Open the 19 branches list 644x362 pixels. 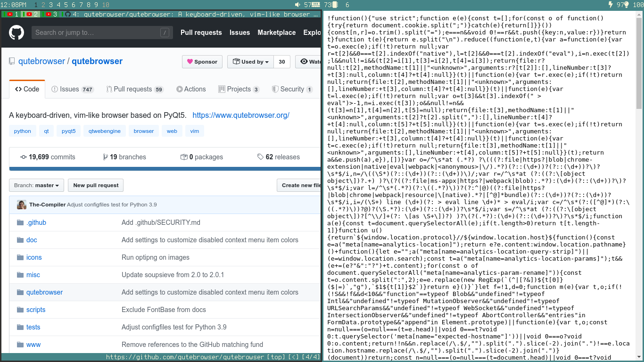[x=124, y=157]
